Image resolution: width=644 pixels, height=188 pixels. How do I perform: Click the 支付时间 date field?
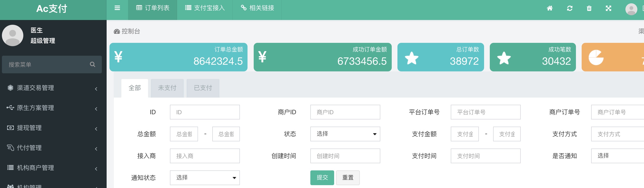[485, 156]
